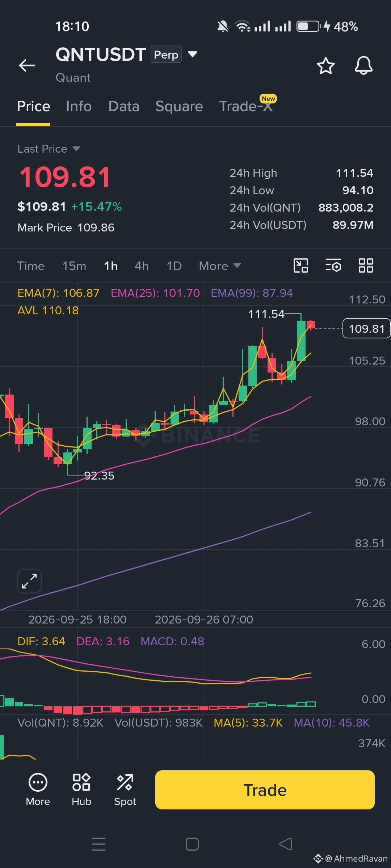Viewport: 391px width, 868px height.
Task: Add QNTUSDT to favorites with star
Action: point(325,65)
